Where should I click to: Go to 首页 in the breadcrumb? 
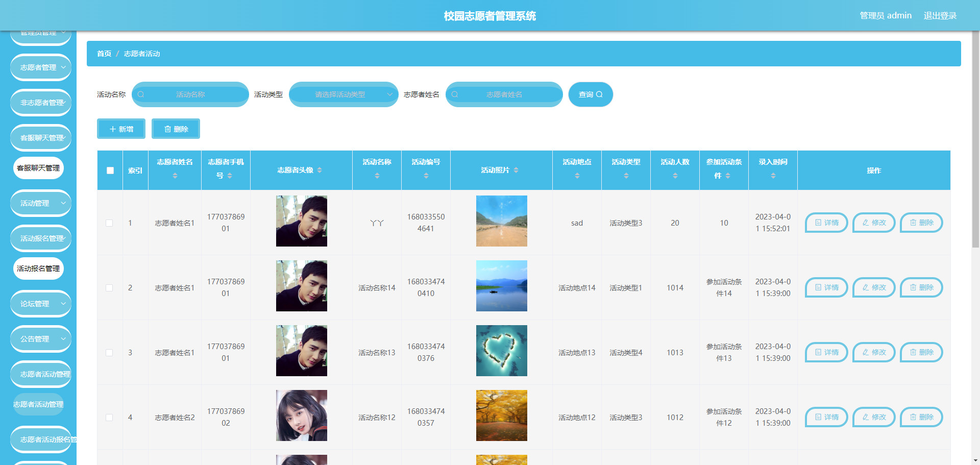(x=104, y=54)
